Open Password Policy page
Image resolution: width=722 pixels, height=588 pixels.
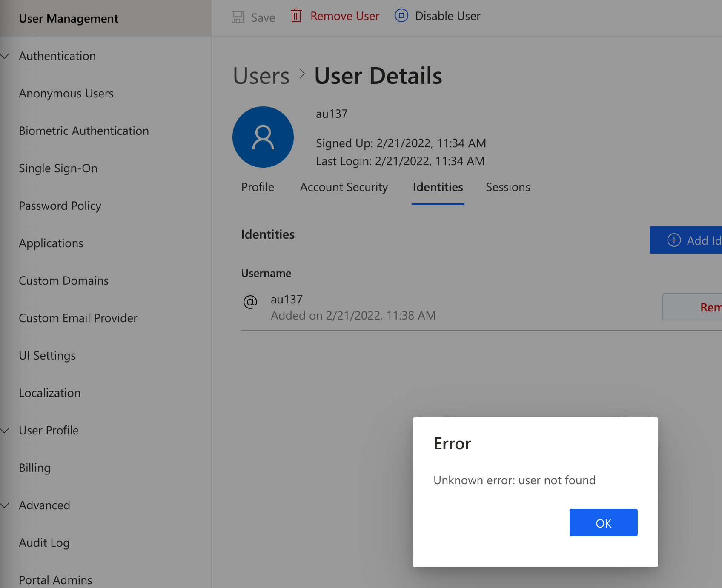tap(60, 206)
